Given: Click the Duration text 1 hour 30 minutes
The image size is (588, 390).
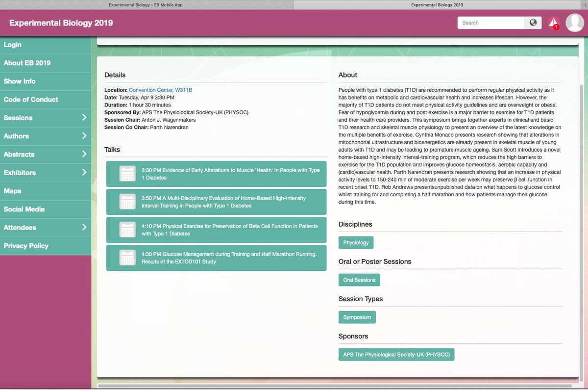Looking at the screenshot, I should click(149, 105).
